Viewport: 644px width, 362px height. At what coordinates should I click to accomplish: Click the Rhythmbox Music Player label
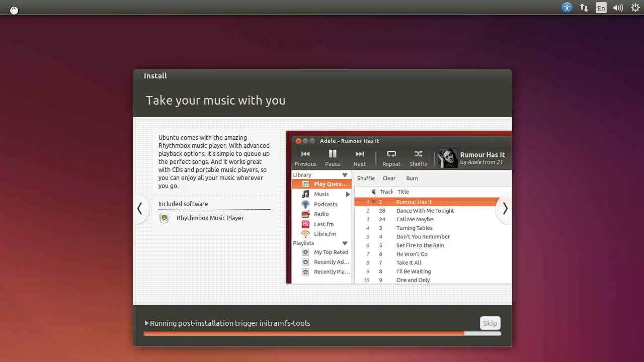point(210,218)
